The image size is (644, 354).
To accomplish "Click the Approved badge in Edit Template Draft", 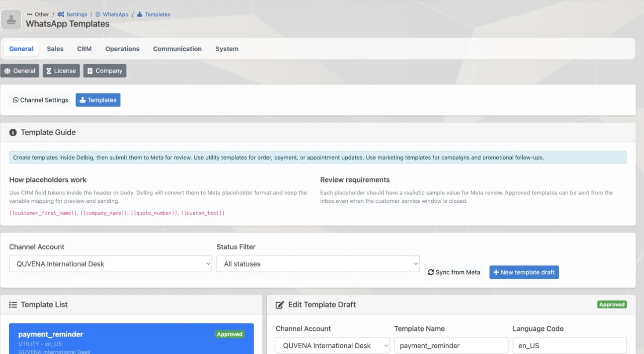I will coord(612,304).
